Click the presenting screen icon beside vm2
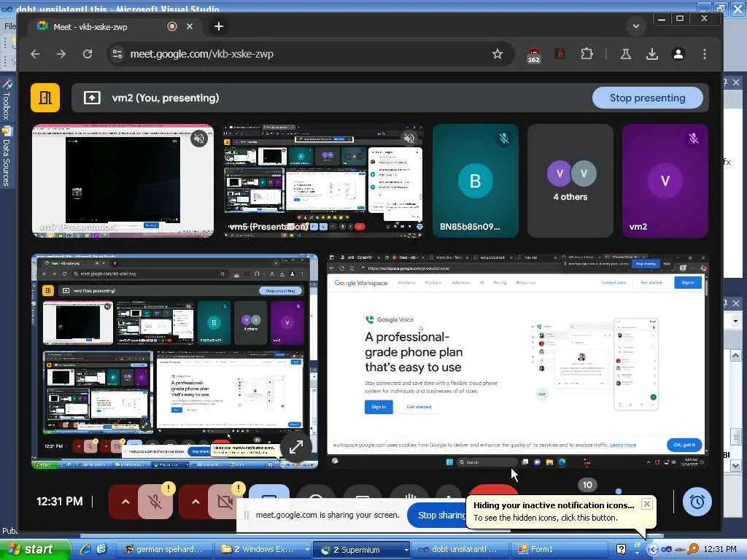747x560 pixels. (x=92, y=98)
